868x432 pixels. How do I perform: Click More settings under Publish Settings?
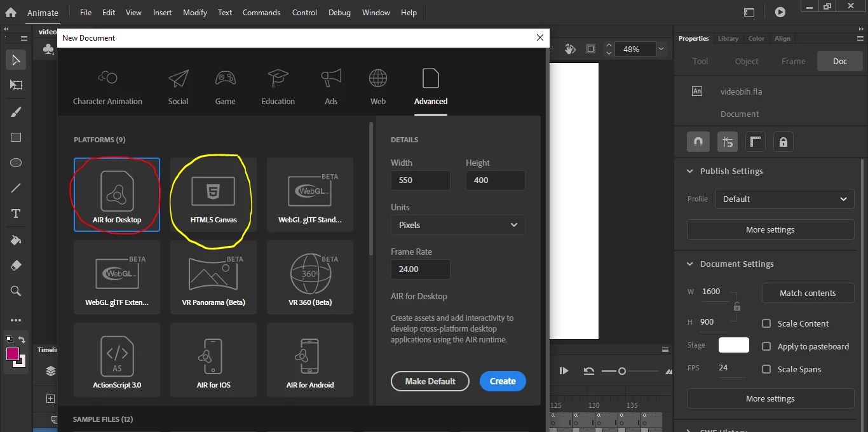770,229
